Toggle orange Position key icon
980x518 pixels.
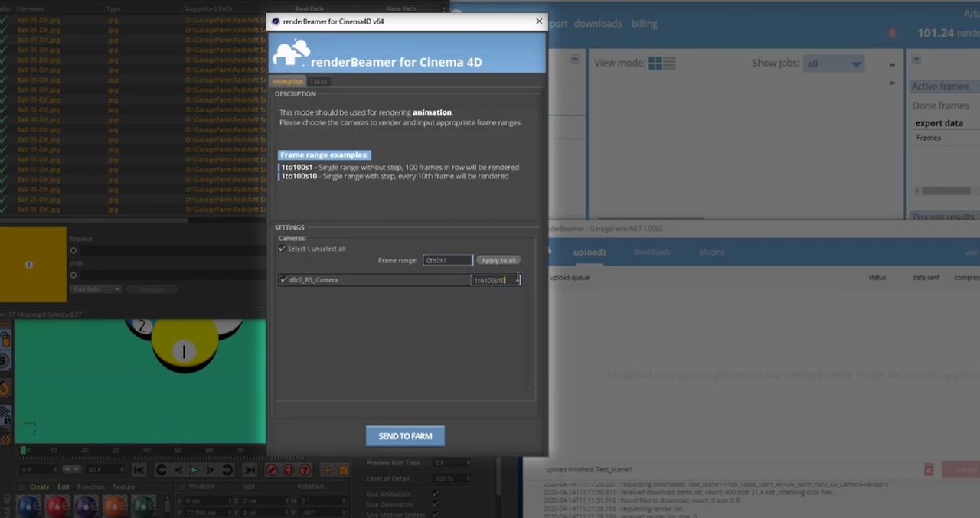[327, 470]
